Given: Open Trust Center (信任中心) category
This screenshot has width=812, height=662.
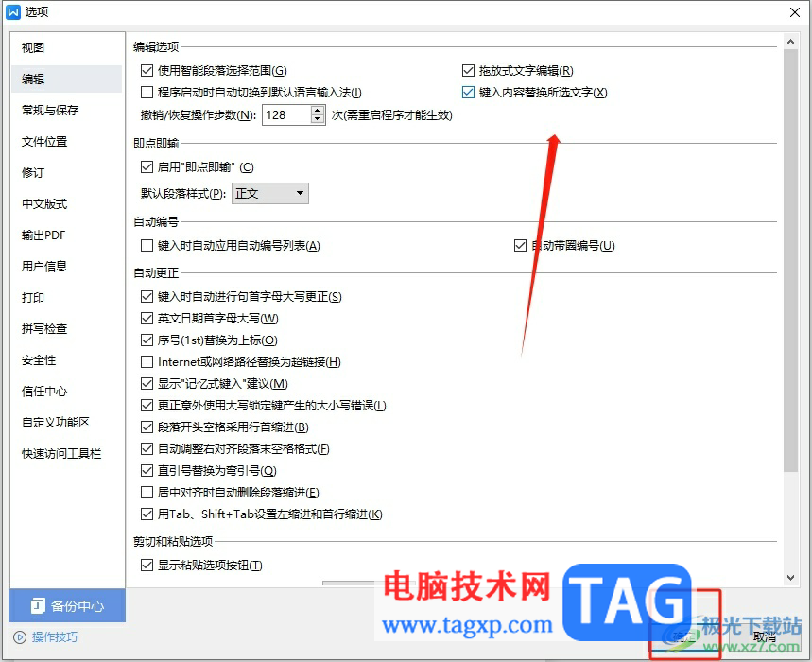Looking at the screenshot, I should point(66,392).
